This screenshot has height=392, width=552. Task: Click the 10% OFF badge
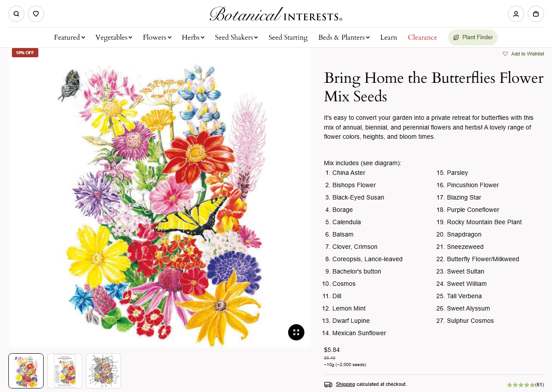[25, 52]
